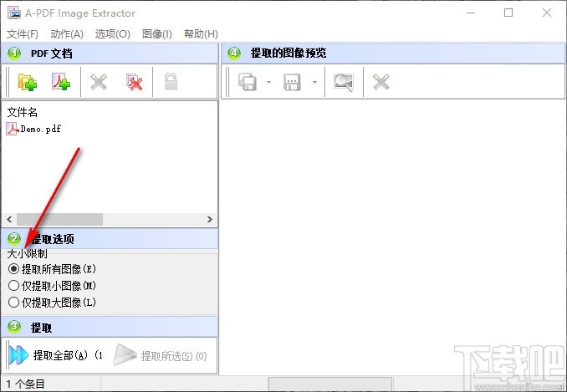Open the save selected image dropdown arrow
567x392 pixels.
tap(314, 83)
